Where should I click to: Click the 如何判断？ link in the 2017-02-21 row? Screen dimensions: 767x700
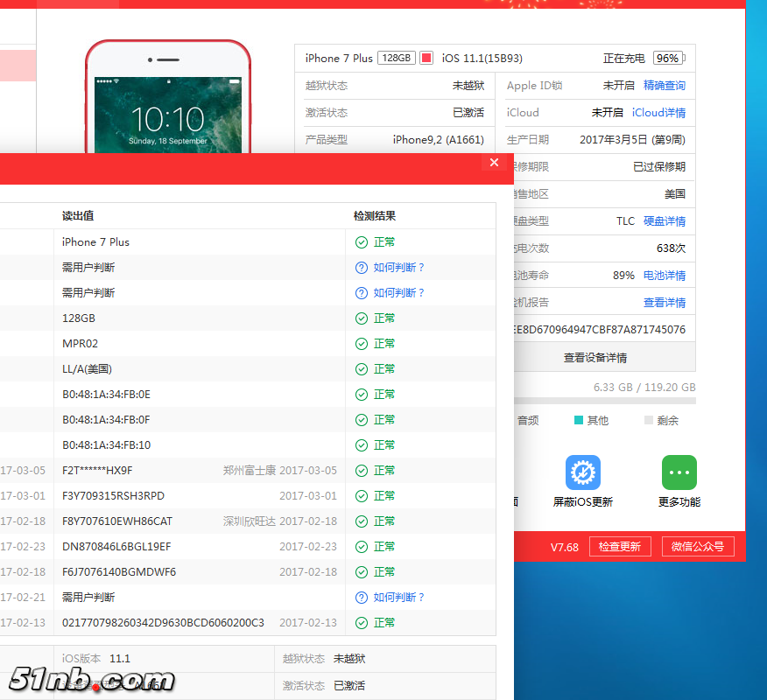[x=398, y=598]
